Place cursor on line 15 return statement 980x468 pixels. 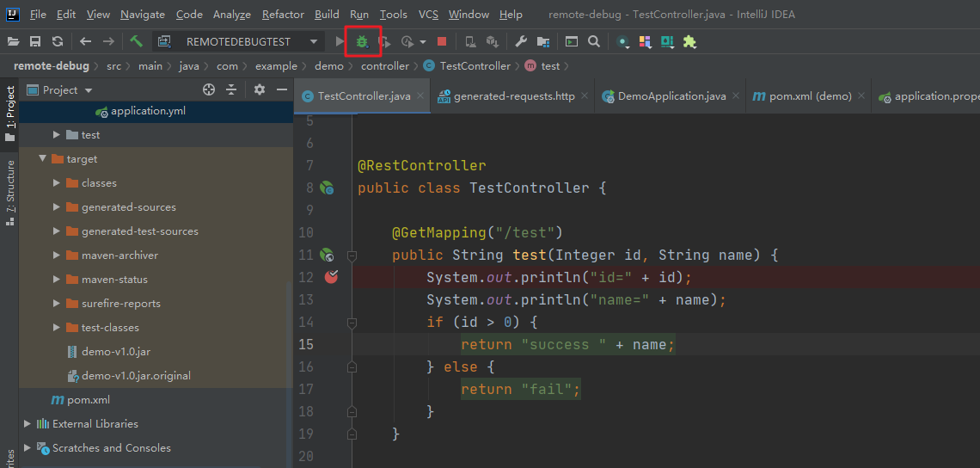568,345
